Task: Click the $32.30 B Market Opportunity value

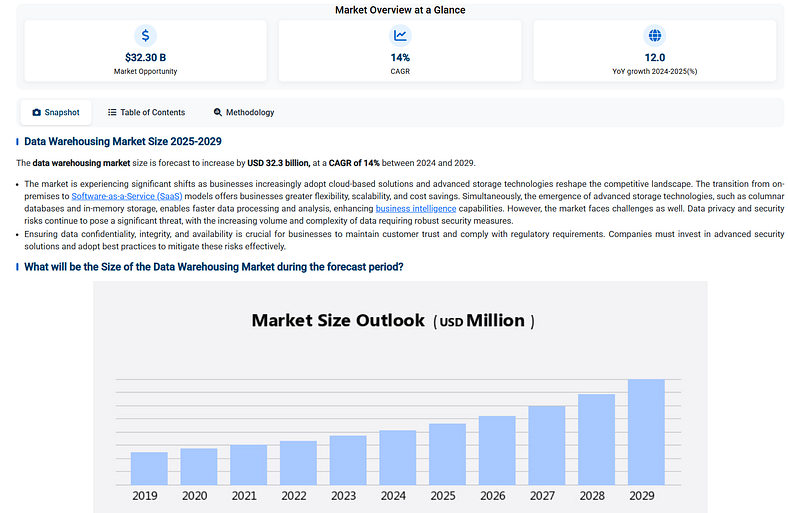Action: (146, 58)
